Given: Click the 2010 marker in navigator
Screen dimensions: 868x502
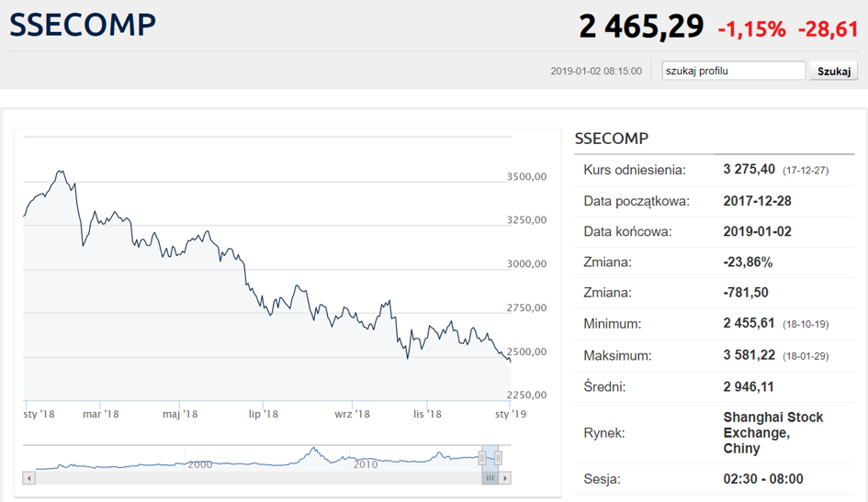Looking at the screenshot, I should (x=366, y=464).
